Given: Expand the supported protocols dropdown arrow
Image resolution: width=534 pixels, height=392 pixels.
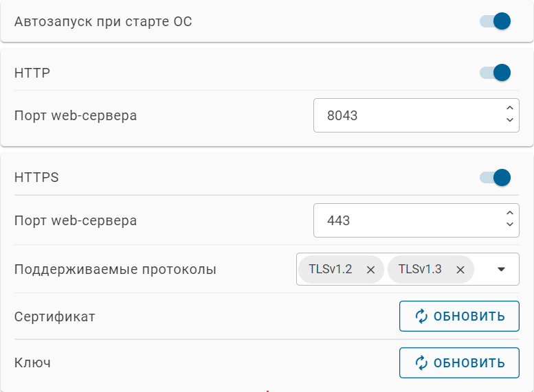Looking at the screenshot, I should tap(501, 269).
